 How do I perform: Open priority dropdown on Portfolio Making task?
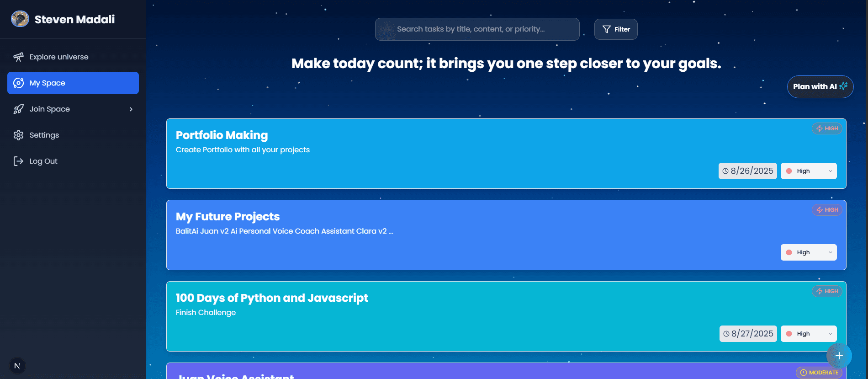click(809, 171)
